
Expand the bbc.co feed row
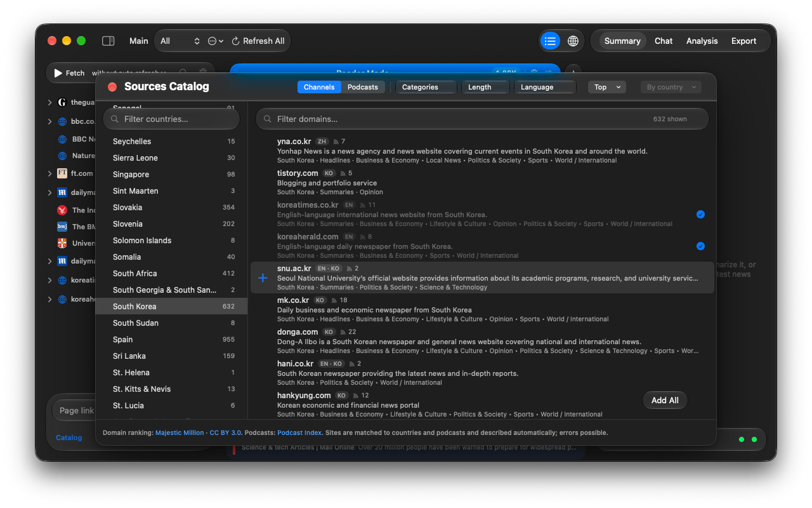pyautogui.click(x=50, y=121)
